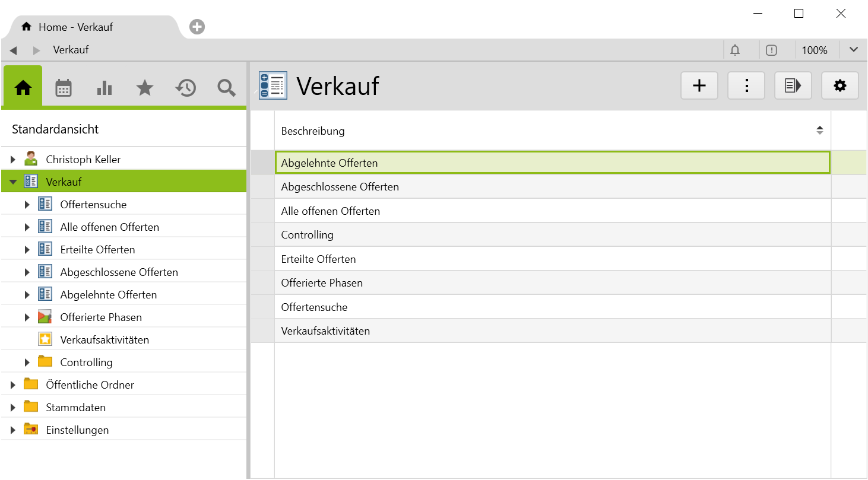The width and height of the screenshot is (868, 480).
Task: Navigate back with the left arrow
Action: click(x=13, y=50)
